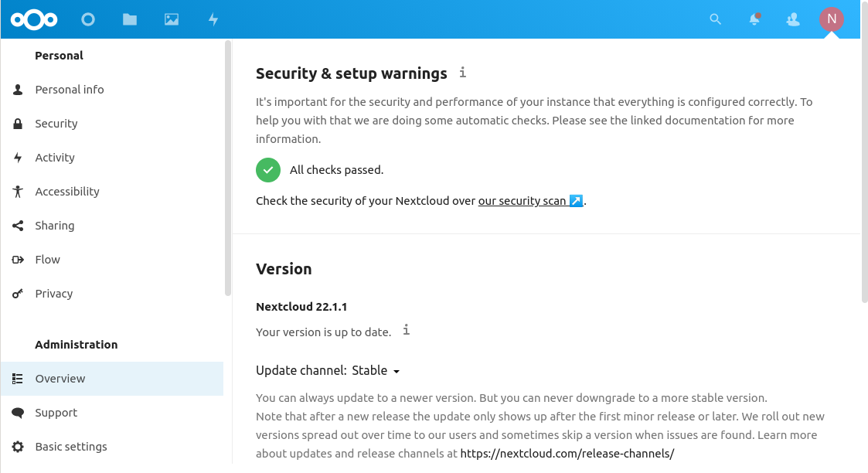Open the nextcloud.com/release-channels link
The height and width of the screenshot is (473, 868).
coord(567,454)
